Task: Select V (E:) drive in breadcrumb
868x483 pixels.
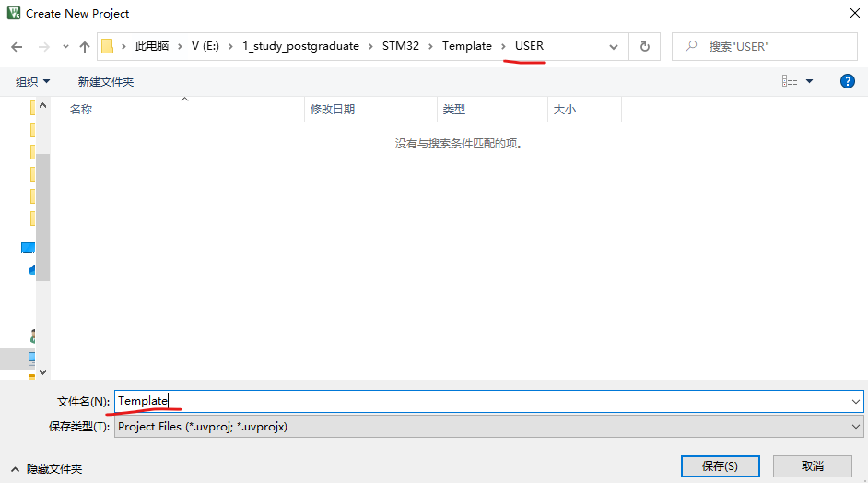Action: (205, 46)
